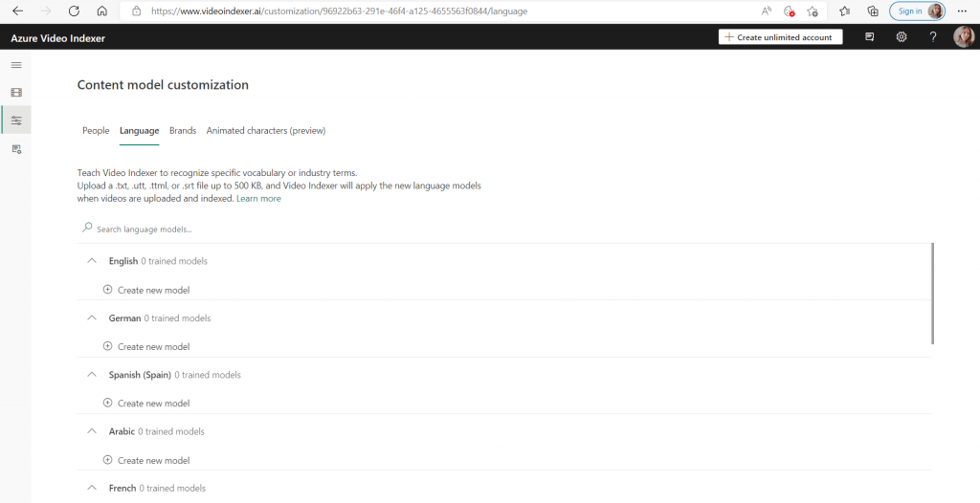Click the browser Sign in button
Viewport: 980px width, 503px height.
click(917, 11)
